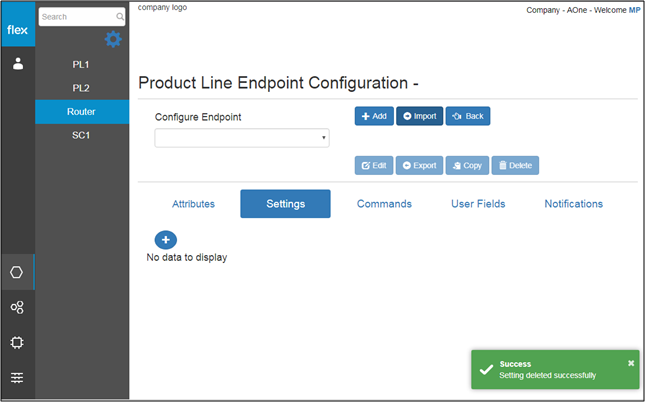Close the success notification toast
The height and width of the screenshot is (402, 645).
[x=631, y=363]
